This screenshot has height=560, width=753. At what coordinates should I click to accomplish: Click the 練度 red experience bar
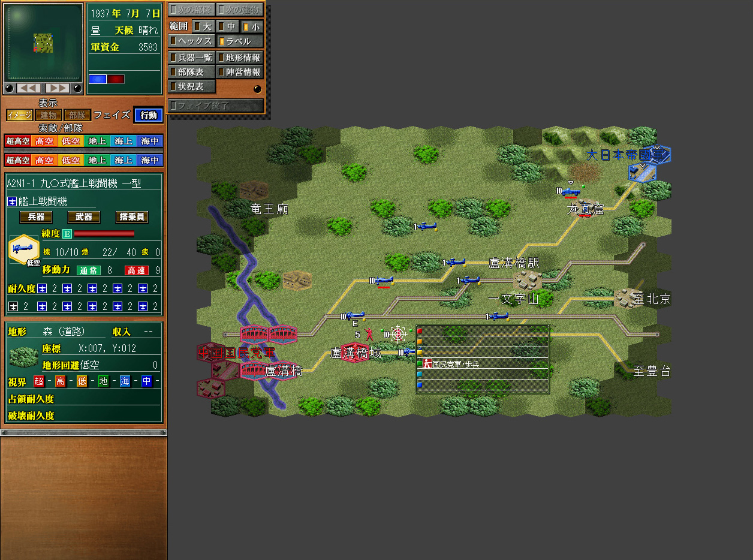pos(104,234)
